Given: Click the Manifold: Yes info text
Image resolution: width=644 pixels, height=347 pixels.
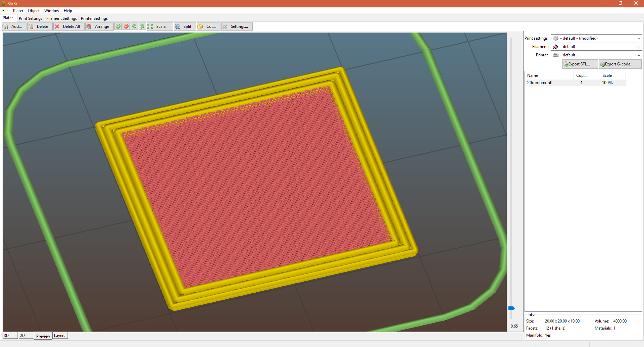Looking at the screenshot, I should point(538,335).
